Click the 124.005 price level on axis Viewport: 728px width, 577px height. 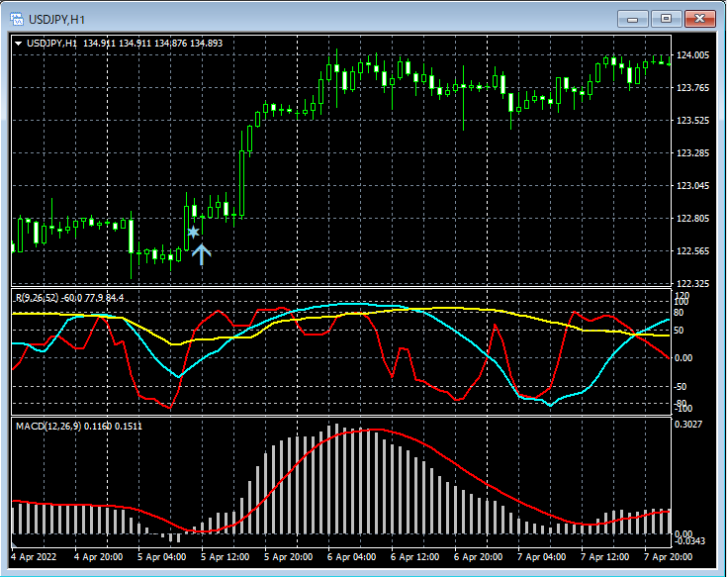coord(692,55)
